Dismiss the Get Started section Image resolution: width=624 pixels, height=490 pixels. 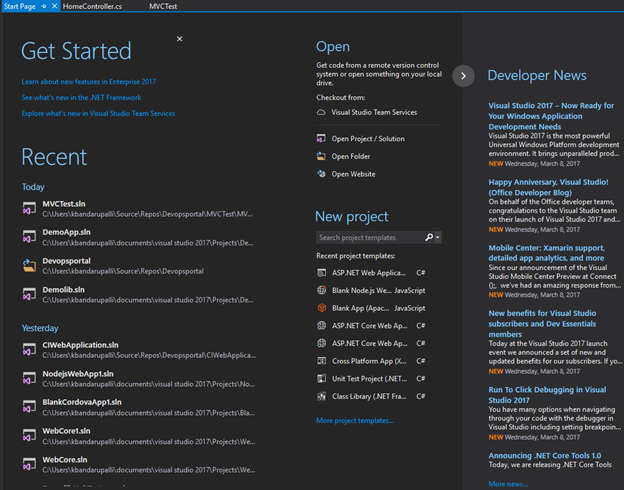click(x=179, y=39)
